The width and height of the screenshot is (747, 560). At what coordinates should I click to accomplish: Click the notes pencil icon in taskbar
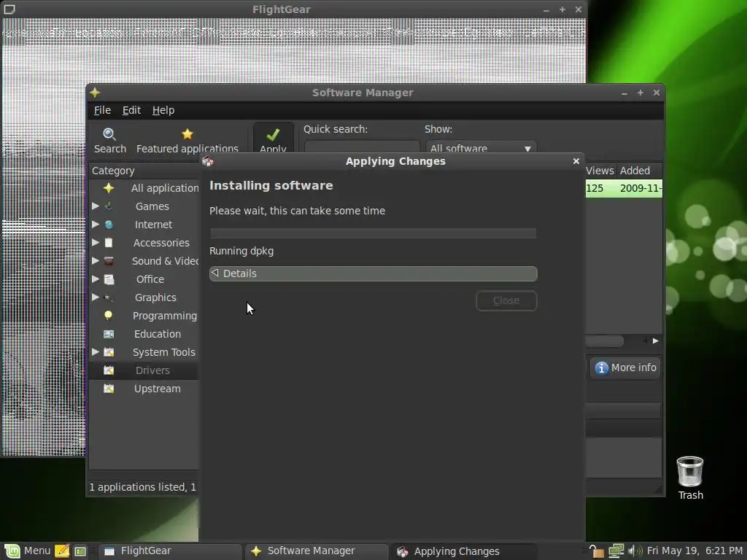pyautogui.click(x=62, y=551)
